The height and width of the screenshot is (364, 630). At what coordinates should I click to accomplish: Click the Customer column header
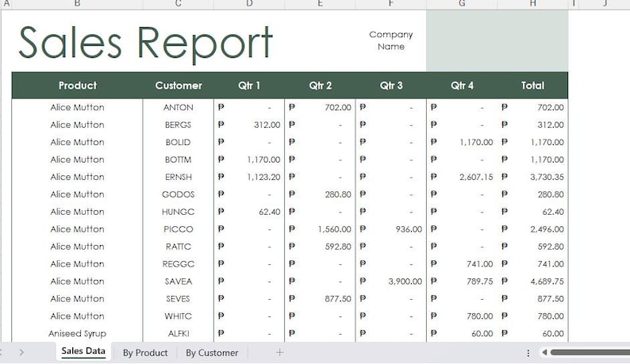point(179,86)
